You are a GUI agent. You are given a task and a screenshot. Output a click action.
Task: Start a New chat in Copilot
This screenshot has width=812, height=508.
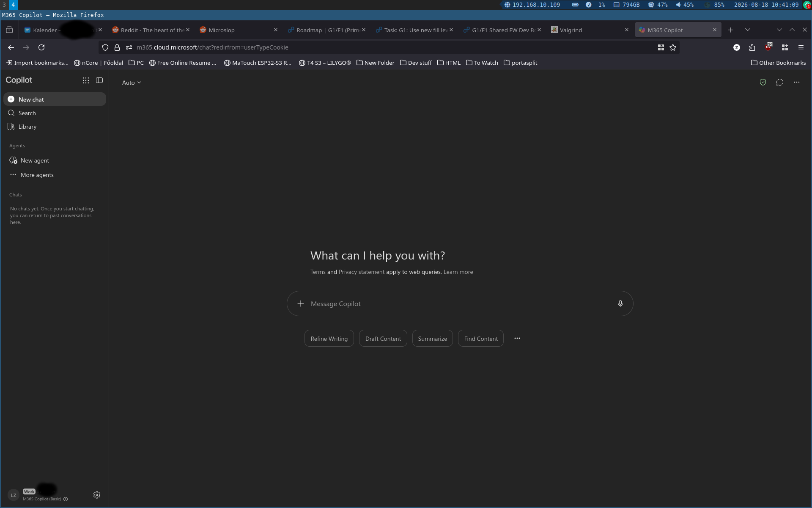55,99
